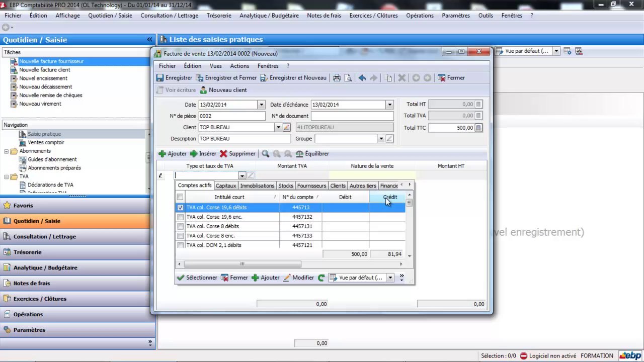Click Équilibrer balance scale button

click(312, 154)
